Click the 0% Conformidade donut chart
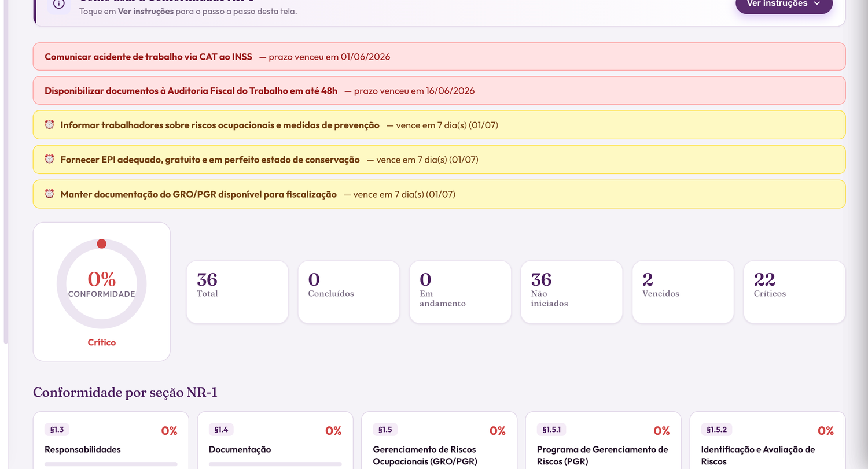This screenshot has width=868, height=469. 101,284
